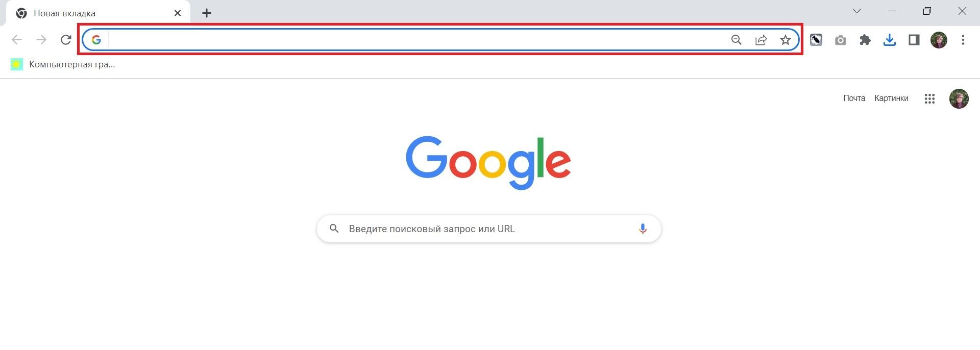Viewport: 980px width, 350px height.
Task: Bookmark this tab with the star icon
Action: (x=786, y=40)
